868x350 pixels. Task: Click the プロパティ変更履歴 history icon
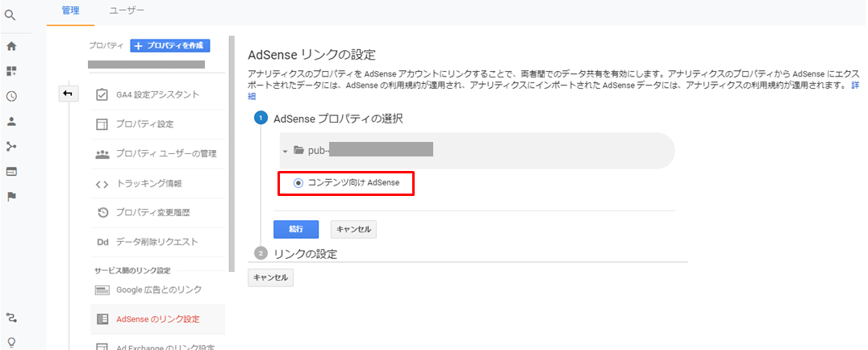tap(102, 213)
